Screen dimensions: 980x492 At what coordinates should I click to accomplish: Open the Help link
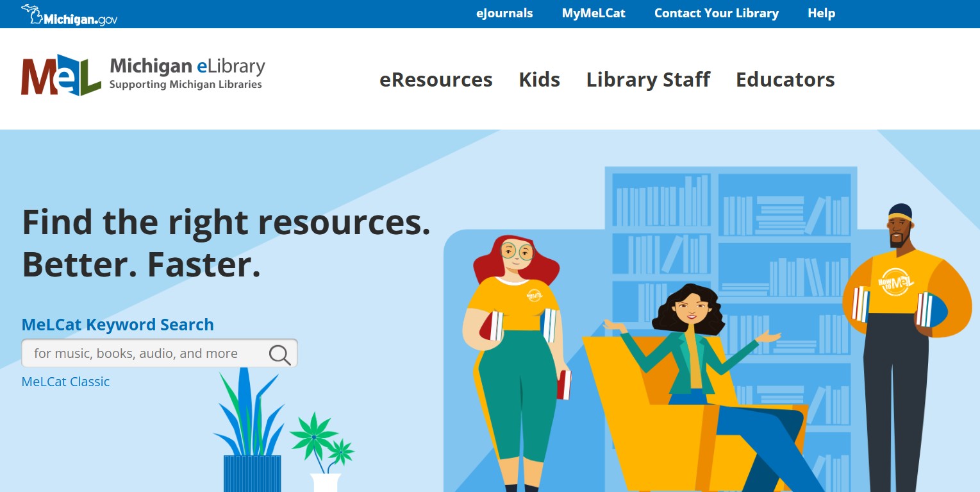821,13
